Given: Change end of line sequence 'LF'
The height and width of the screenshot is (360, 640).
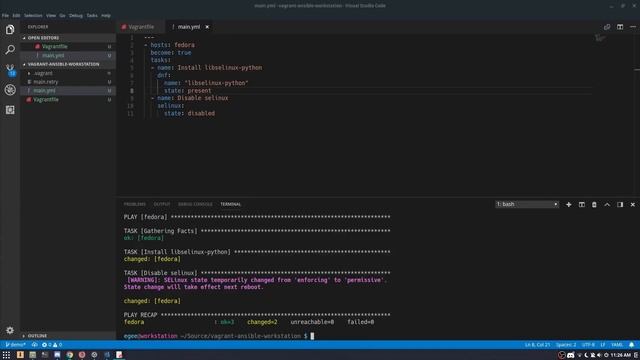Looking at the screenshot, I should pos(603,345).
